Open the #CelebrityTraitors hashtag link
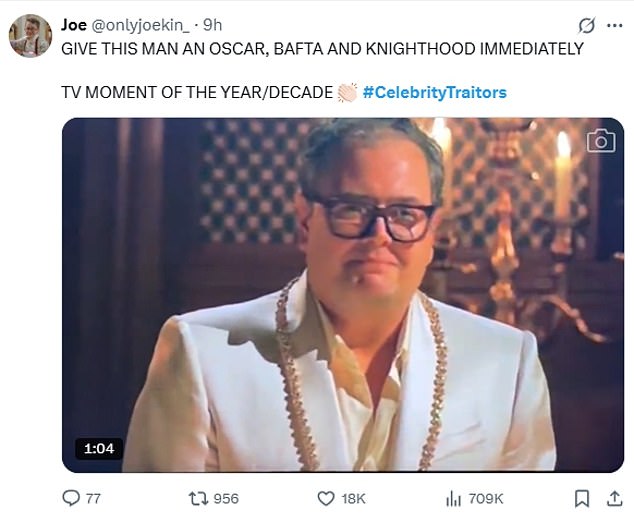634x522 pixels. click(434, 93)
